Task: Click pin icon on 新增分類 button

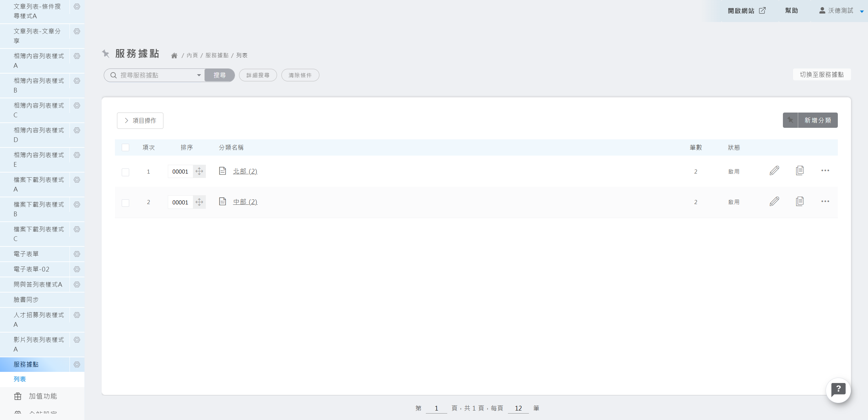Action: click(x=790, y=120)
